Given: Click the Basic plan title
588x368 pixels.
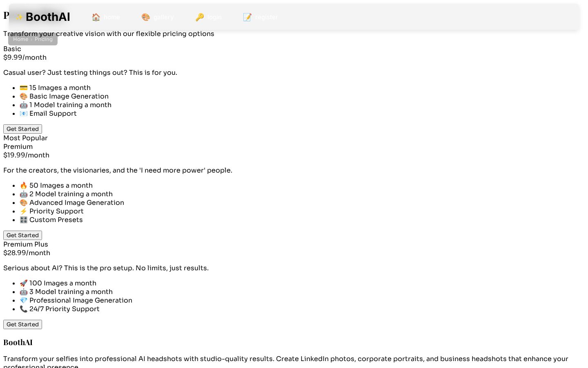Looking at the screenshot, I should coord(12,49).
